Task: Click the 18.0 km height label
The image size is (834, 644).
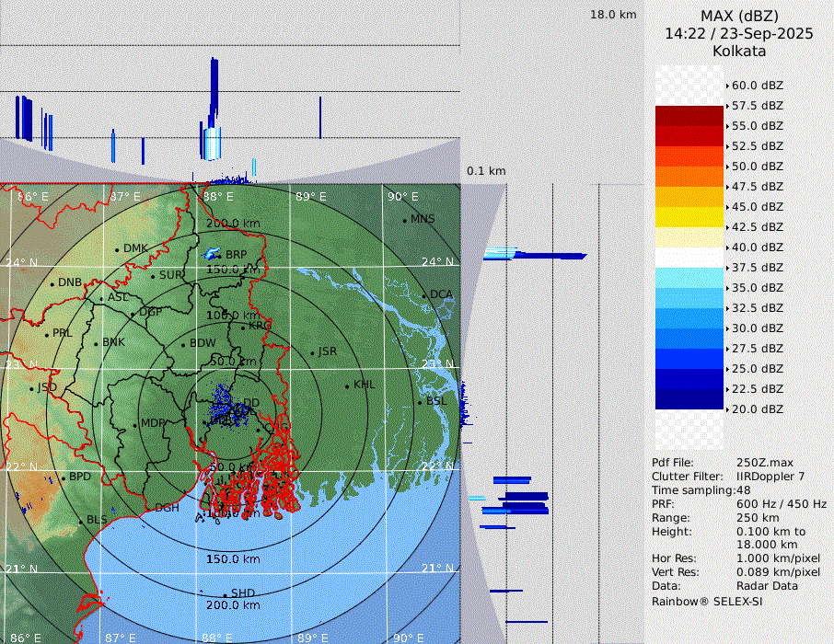Action: tap(613, 15)
